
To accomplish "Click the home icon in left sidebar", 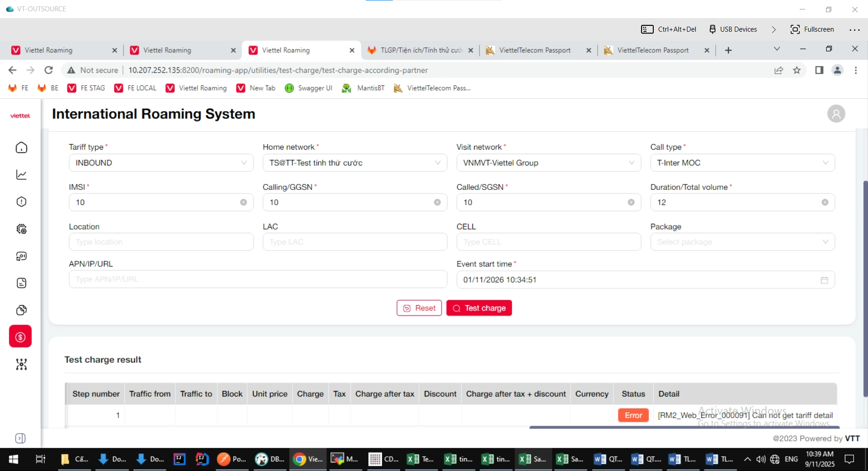I will [21, 148].
